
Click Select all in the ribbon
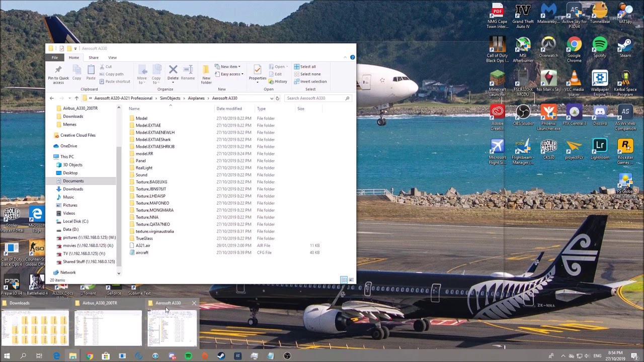pyautogui.click(x=305, y=66)
